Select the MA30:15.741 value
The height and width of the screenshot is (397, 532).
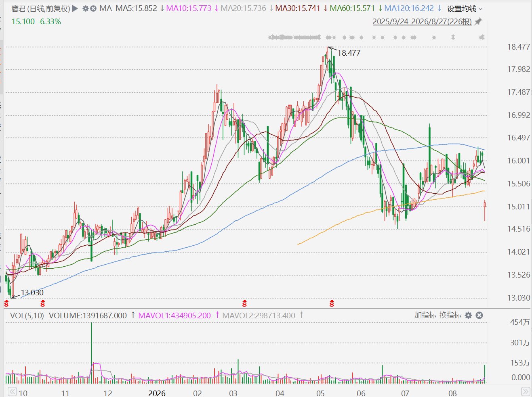tap(298, 8)
